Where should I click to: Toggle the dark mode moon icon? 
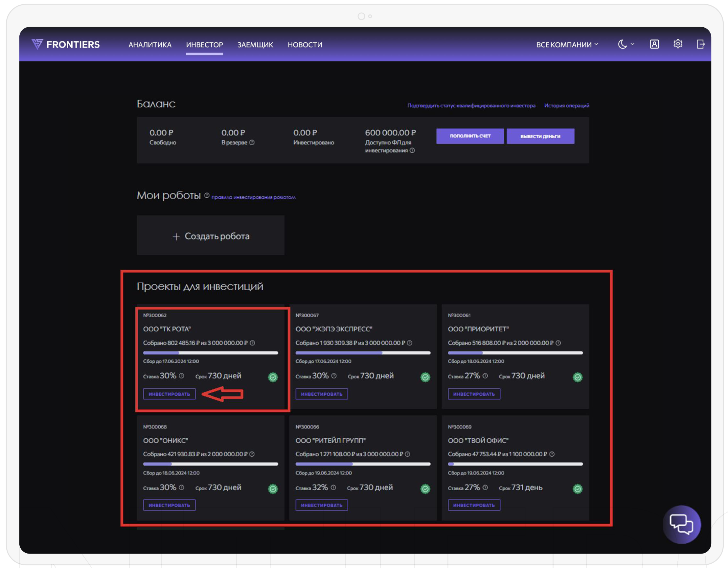(x=622, y=44)
